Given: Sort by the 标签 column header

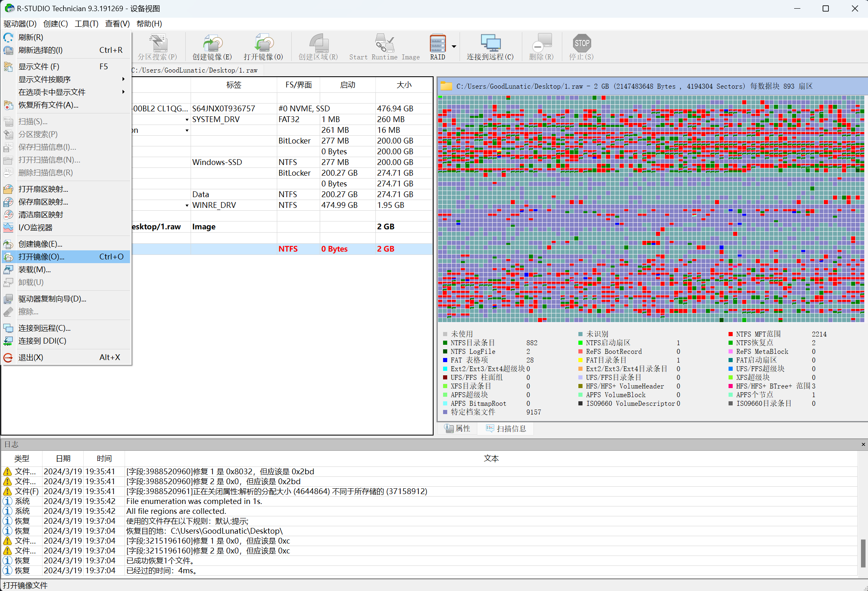Looking at the screenshot, I should (234, 85).
